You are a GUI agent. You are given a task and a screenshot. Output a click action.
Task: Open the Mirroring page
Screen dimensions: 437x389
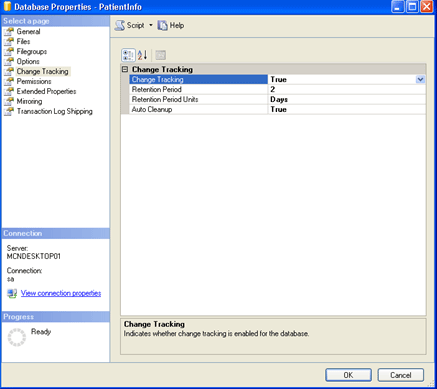coord(29,101)
